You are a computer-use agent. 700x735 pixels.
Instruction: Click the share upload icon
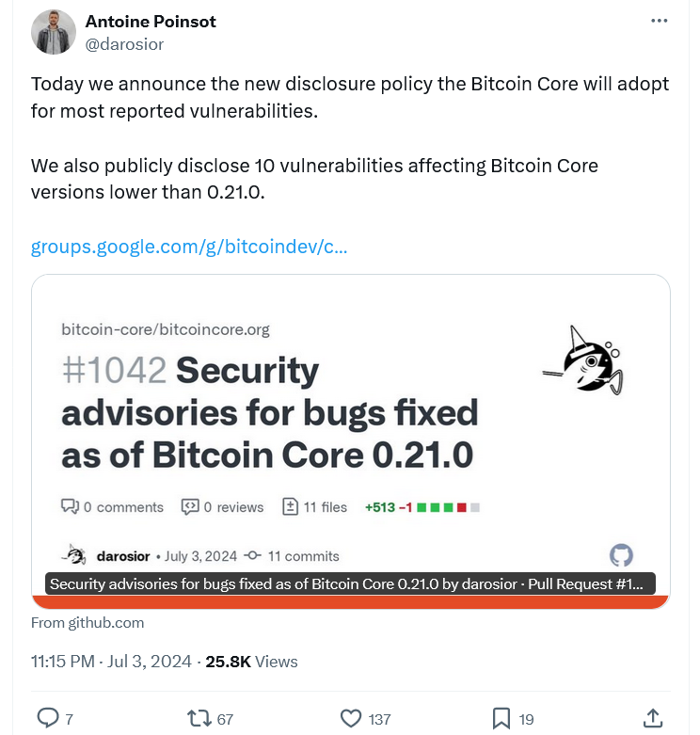653,718
